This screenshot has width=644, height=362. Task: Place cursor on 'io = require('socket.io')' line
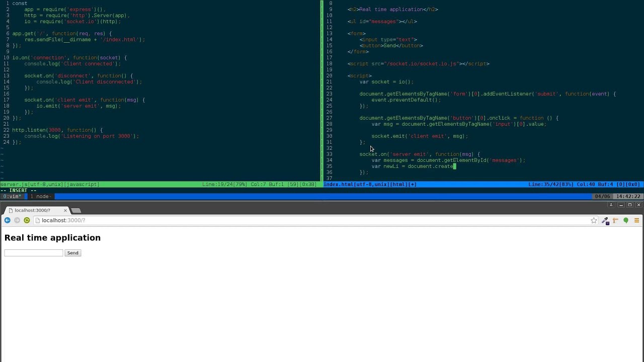coord(72,21)
